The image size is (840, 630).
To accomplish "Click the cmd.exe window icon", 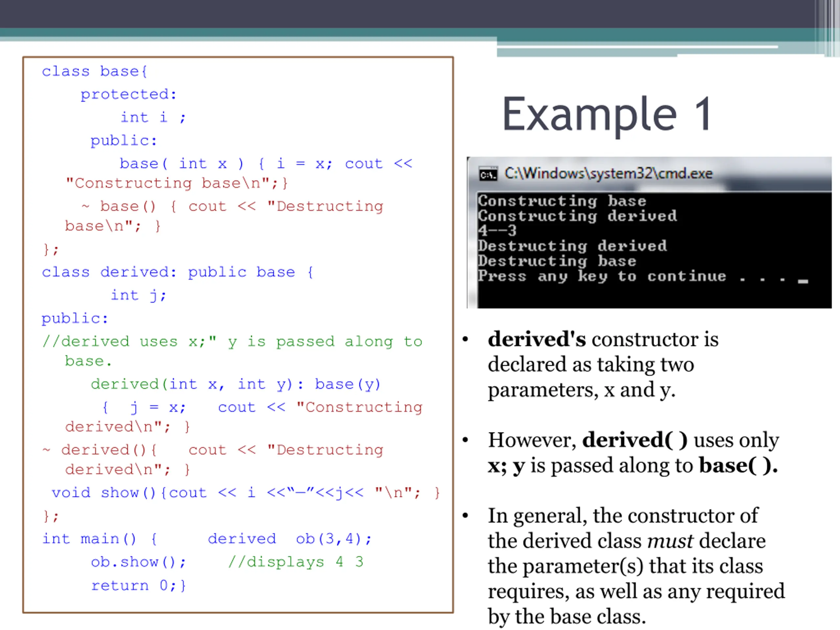I will pyautogui.click(x=488, y=175).
